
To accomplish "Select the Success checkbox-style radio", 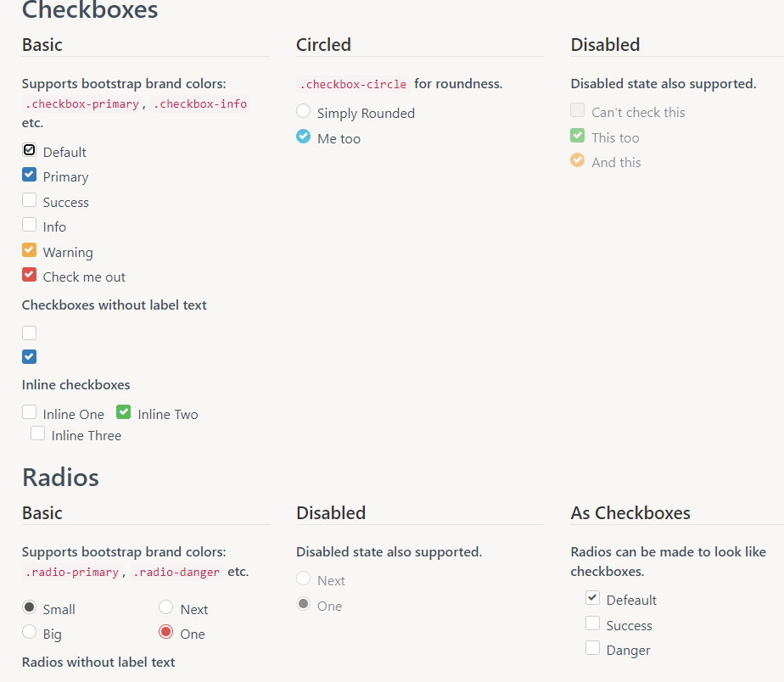I will coord(592,623).
